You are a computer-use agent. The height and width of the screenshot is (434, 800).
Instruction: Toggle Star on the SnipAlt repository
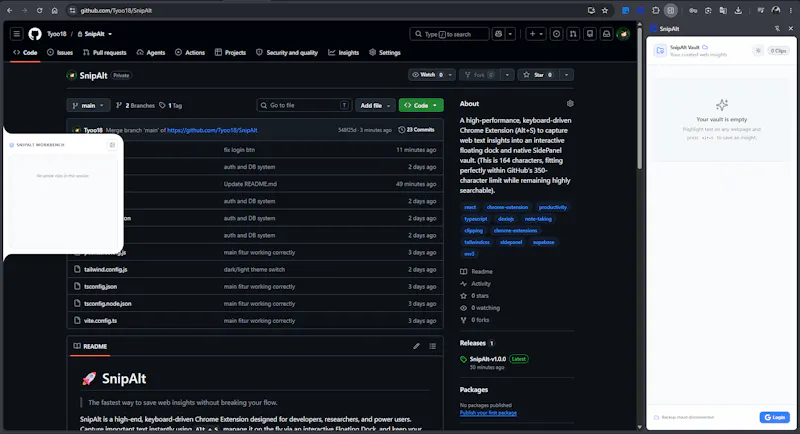coord(538,75)
